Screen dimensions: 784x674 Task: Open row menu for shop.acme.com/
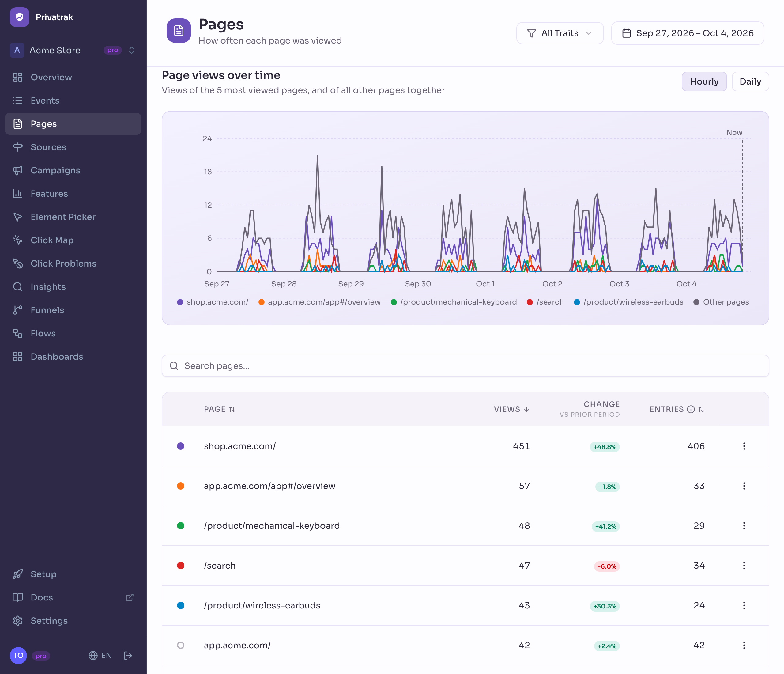point(744,446)
